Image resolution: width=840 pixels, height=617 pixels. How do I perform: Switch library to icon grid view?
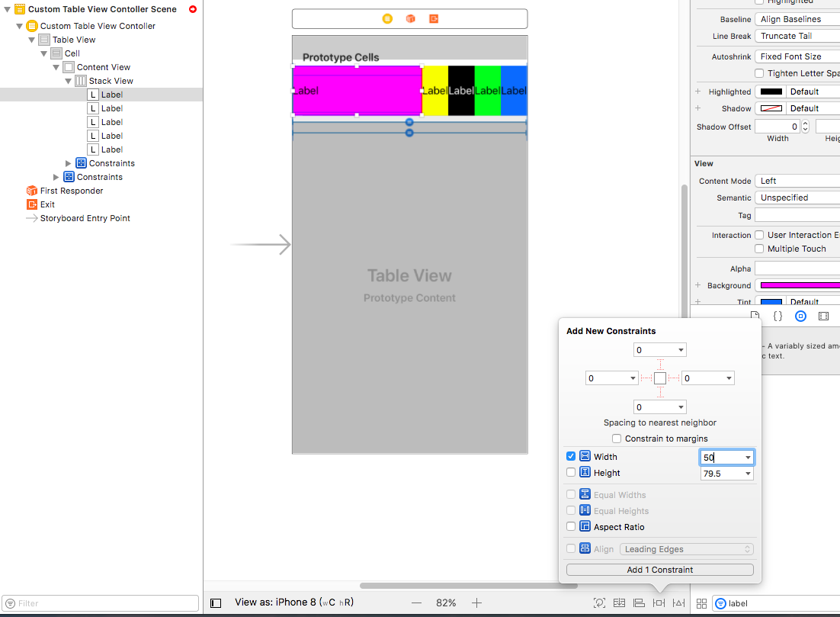[701, 603]
